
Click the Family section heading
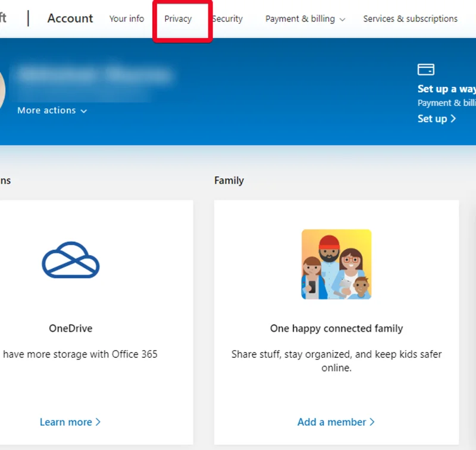point(229,181)
